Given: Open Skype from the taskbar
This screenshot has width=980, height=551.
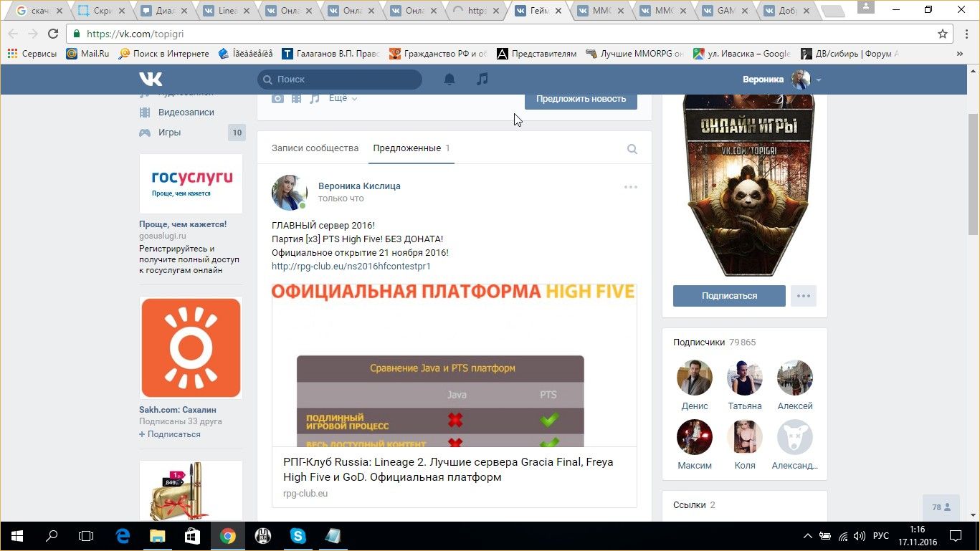Looking at the screenshot, I should (298, 536).
